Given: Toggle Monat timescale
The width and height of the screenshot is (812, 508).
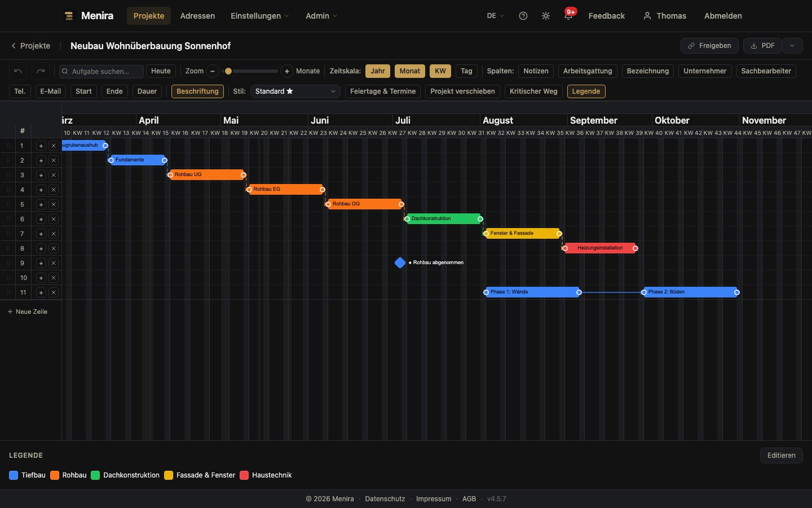Looking at the screenshot, I should [x=410, y=71].
